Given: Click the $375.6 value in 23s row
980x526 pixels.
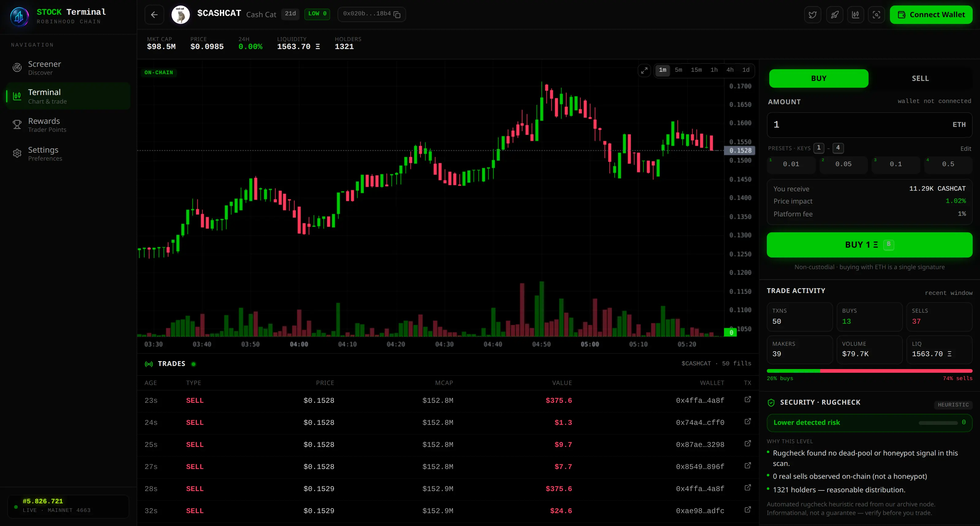Looking at the screenshot, I should pos(559,400).
